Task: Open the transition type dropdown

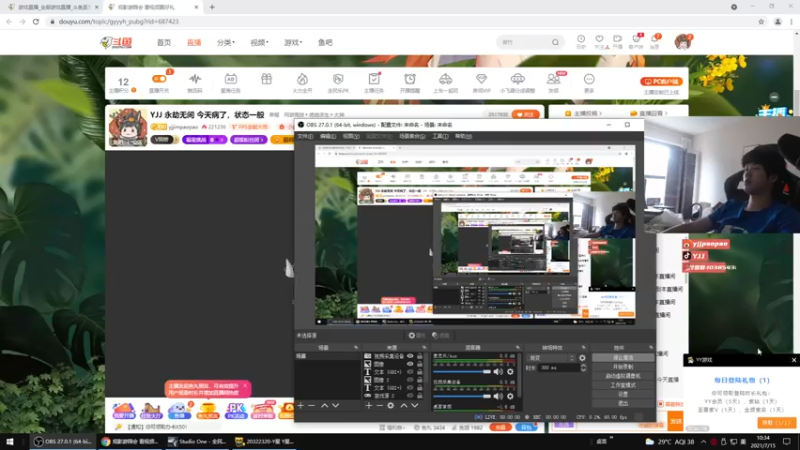Action: (x=551, y=358)
